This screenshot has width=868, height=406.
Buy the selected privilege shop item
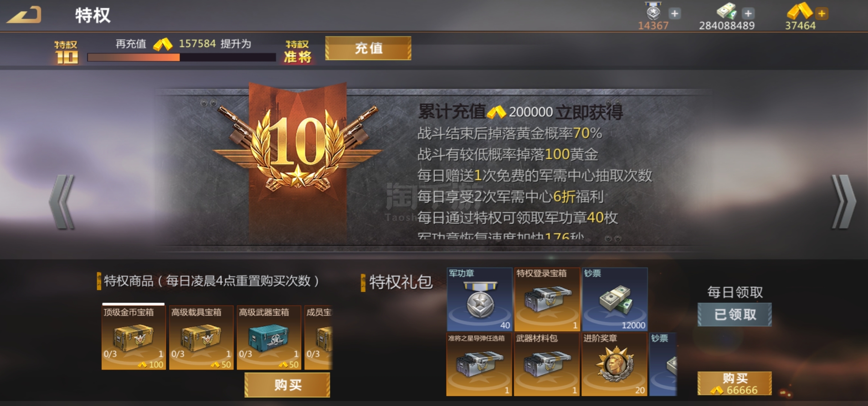pyautogui.click(x=287, y=385)
